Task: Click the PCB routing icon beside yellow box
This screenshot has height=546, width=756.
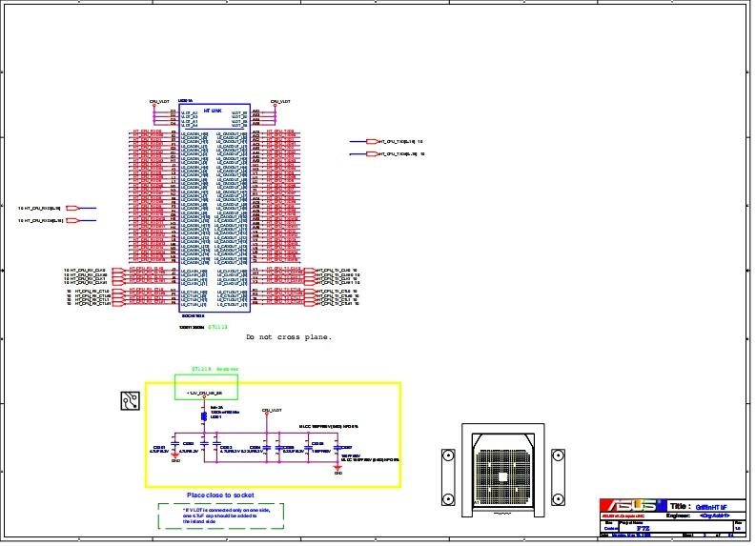Action: (131, 400)
